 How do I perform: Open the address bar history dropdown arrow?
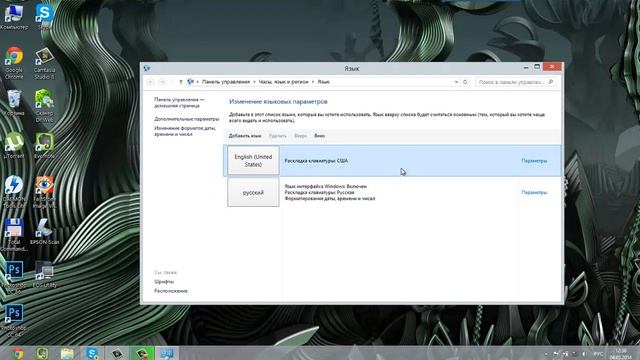[x=456, y=82]
